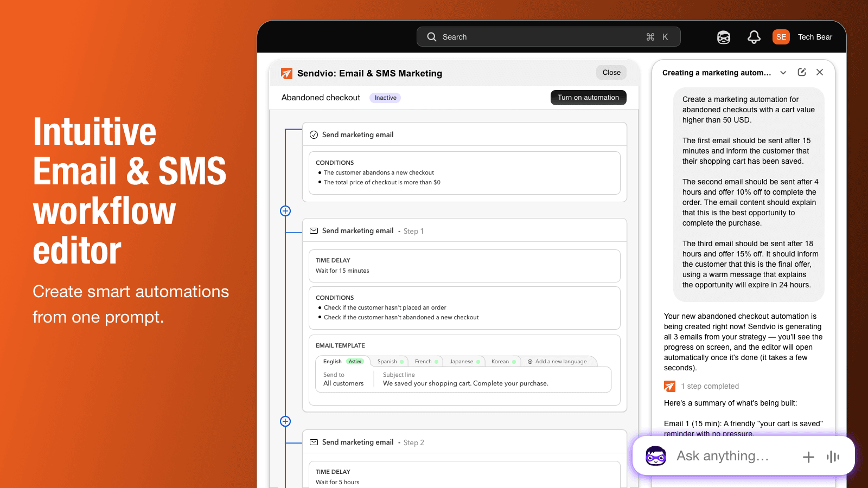Click the checkmark icon on the first Send marketing email card
This screenshot has height=488, width=868.
coord(314,135)
